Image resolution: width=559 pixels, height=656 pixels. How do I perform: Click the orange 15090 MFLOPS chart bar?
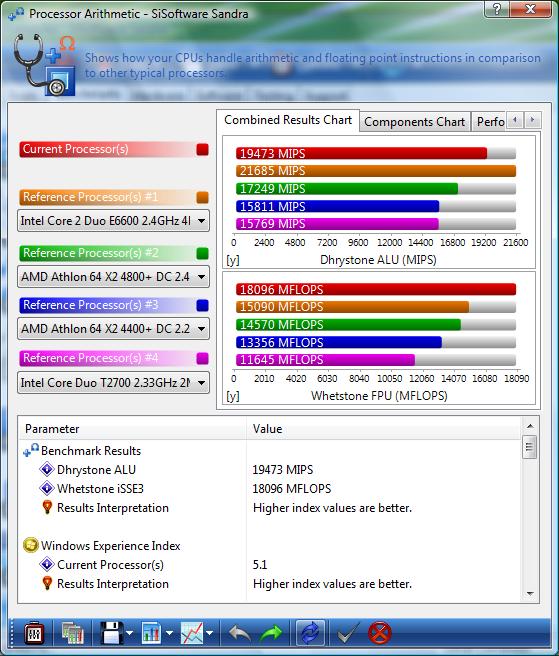click(x=352, y=307)
